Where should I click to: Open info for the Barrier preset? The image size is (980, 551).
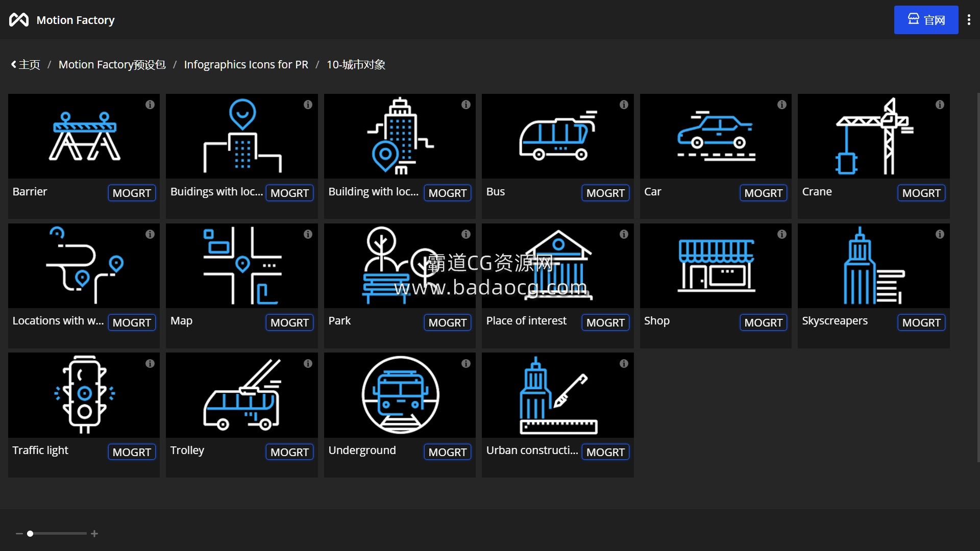tap(150, 105)
